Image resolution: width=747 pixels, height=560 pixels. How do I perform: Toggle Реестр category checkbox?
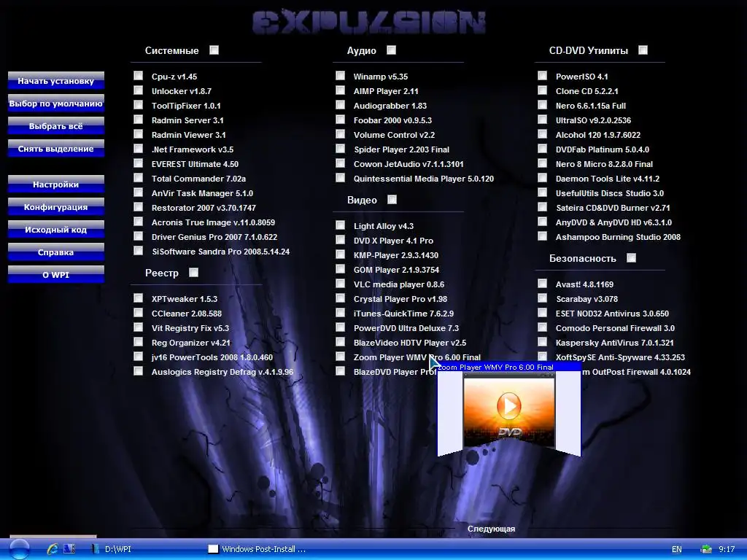click(x=193, y=273)
